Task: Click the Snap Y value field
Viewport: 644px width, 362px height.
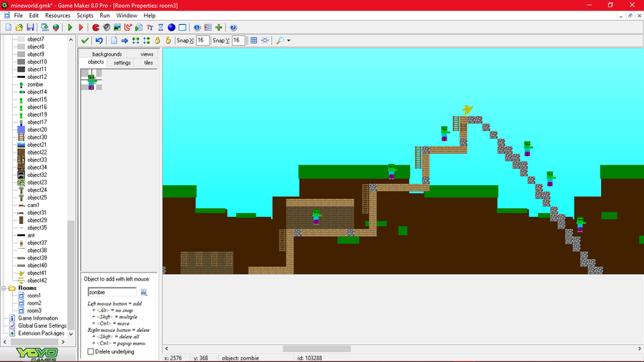Action: 238,41
